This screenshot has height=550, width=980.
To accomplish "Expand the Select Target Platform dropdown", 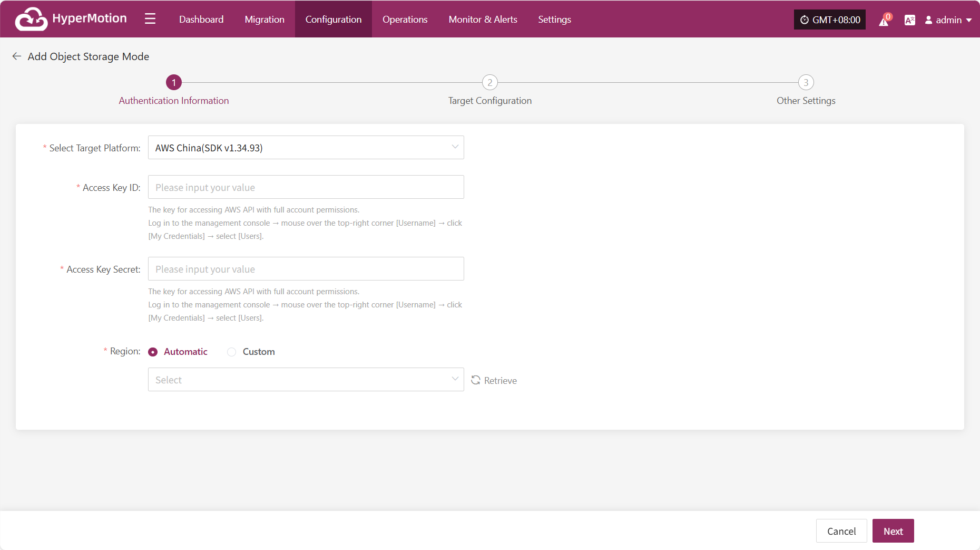I will coord(306,148).
